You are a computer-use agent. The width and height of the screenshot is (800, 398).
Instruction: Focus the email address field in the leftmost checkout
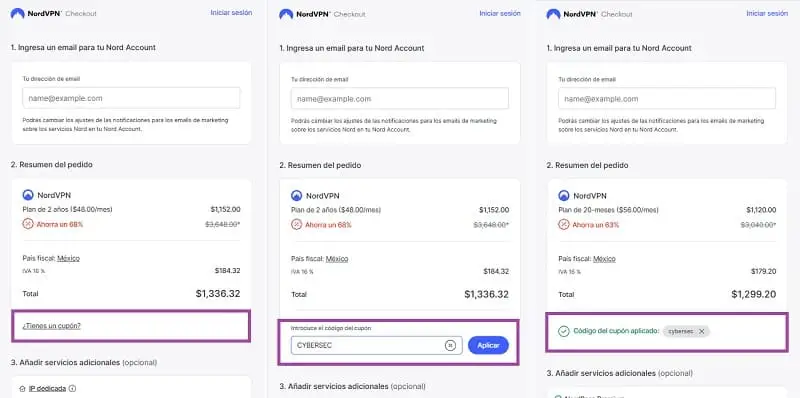(x=131, y=98)
